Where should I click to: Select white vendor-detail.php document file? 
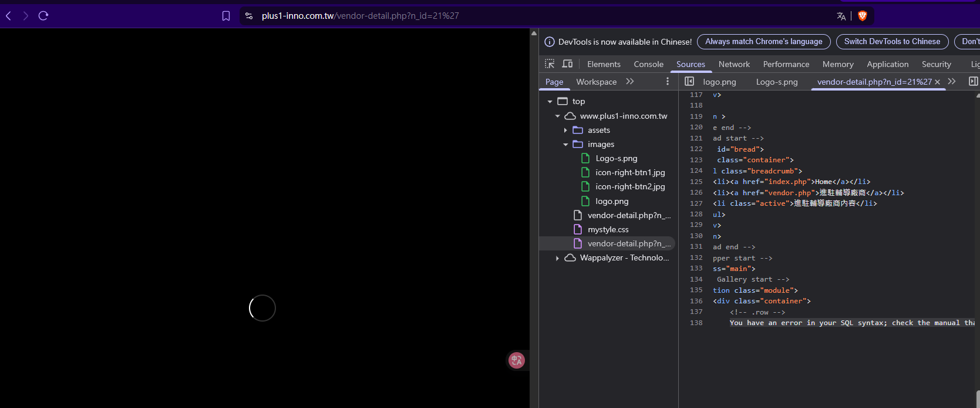coord(628,216)
